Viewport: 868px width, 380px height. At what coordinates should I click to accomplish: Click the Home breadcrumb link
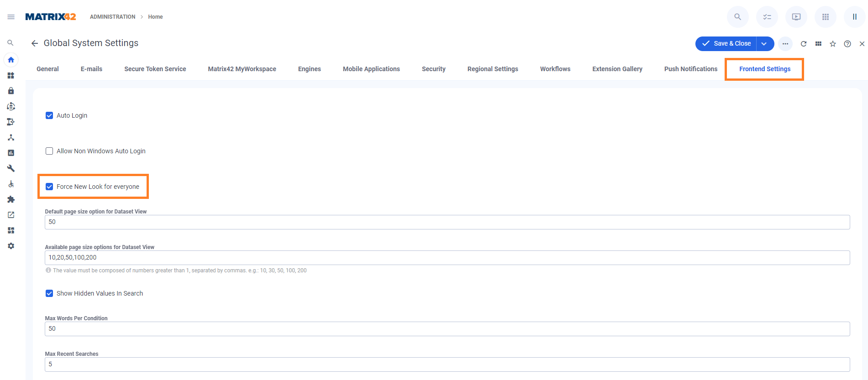click(155, 17)
